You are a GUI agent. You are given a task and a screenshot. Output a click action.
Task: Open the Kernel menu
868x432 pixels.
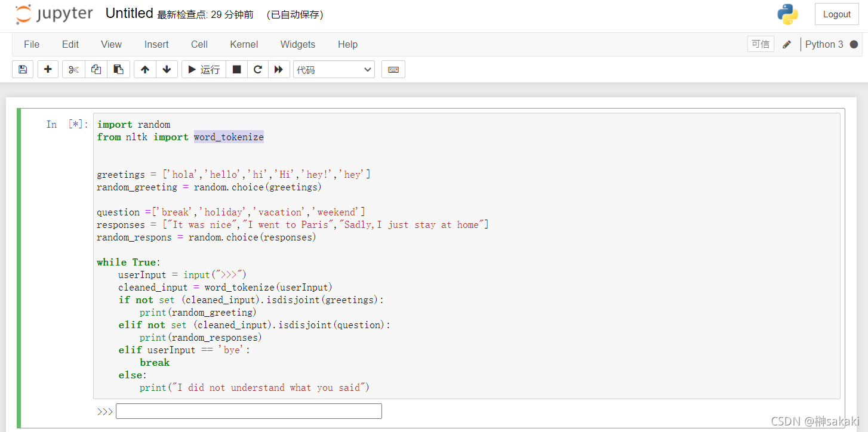click(244, 44)
